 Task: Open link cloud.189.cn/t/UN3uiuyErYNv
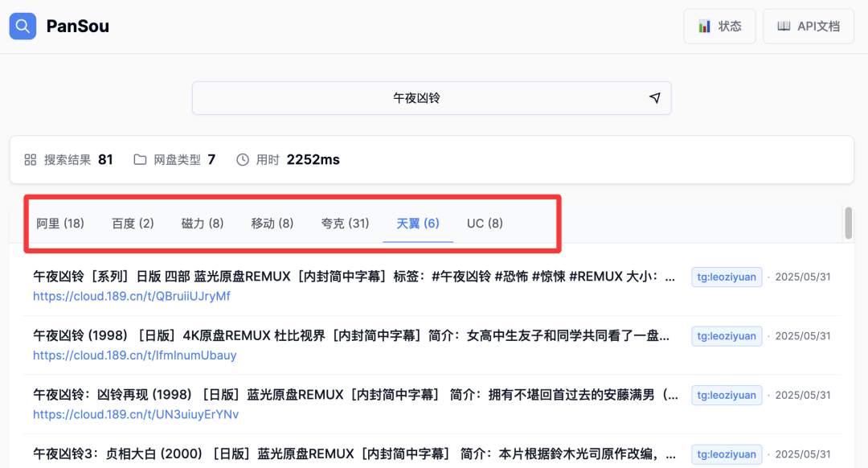(x=136, y=415)
